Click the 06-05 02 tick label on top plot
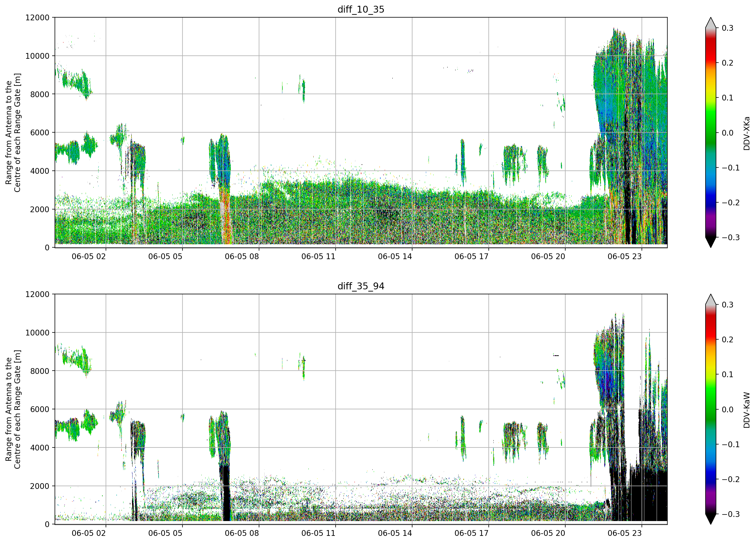The height and width of the screenshot is (543, 756). pos(89,256)
